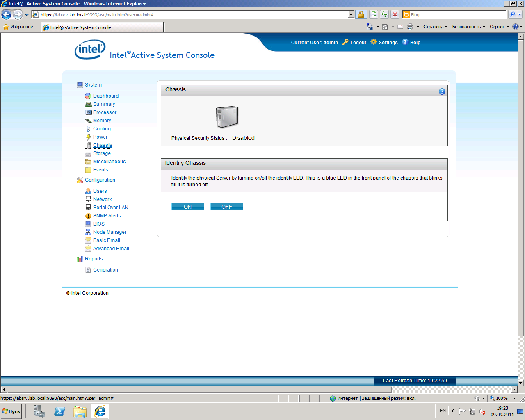Go to the Serial Over LAN page
525x420 pixels.
[110, 208]
